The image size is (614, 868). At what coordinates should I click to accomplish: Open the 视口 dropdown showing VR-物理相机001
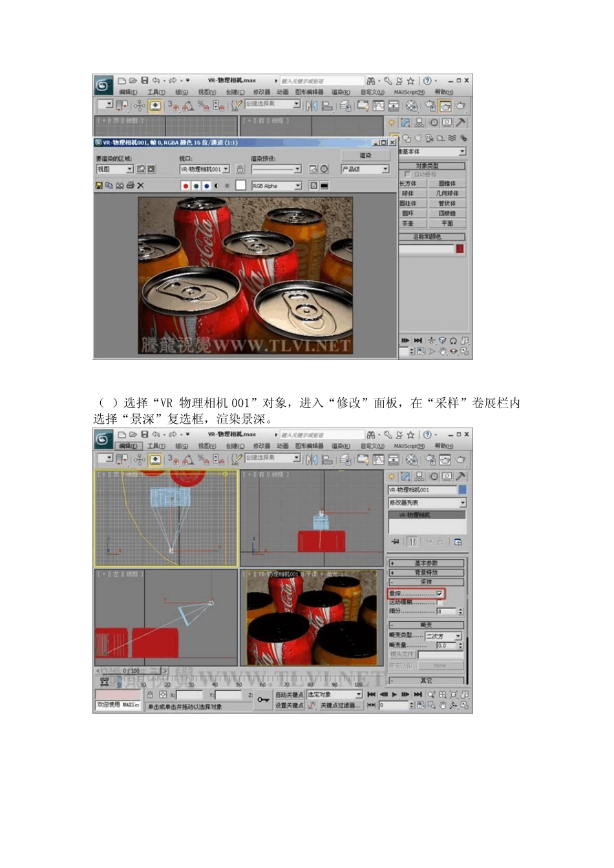coord(204,169)
